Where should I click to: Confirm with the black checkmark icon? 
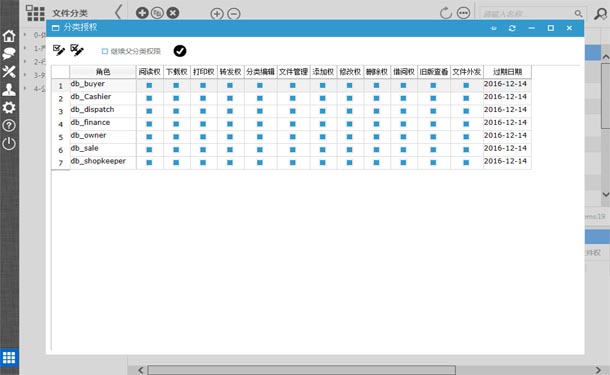click(180, 51)
